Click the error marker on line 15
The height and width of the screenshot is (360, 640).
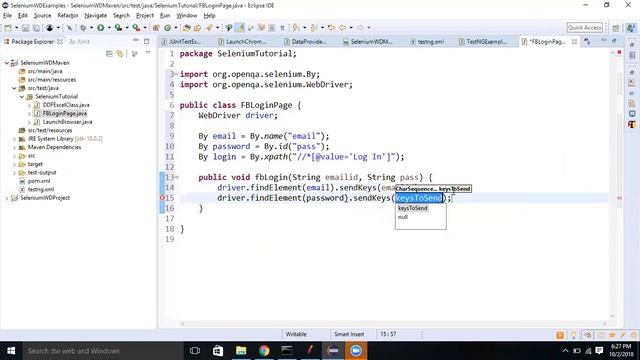pyautogui.click(x=162, y=198)
